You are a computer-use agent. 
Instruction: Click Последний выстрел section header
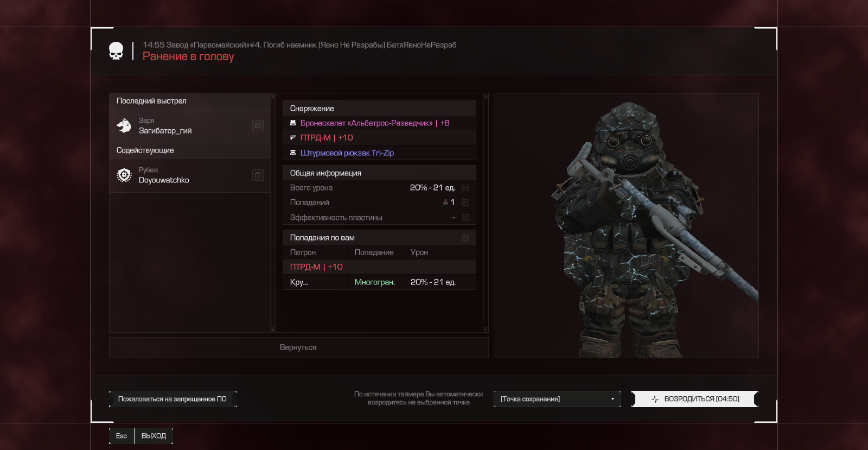[x=190, y=101]
